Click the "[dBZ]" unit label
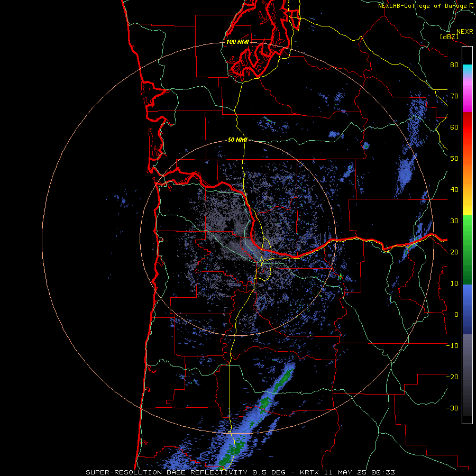The width and height of the screenshot is (476, 476). (449, 36)
